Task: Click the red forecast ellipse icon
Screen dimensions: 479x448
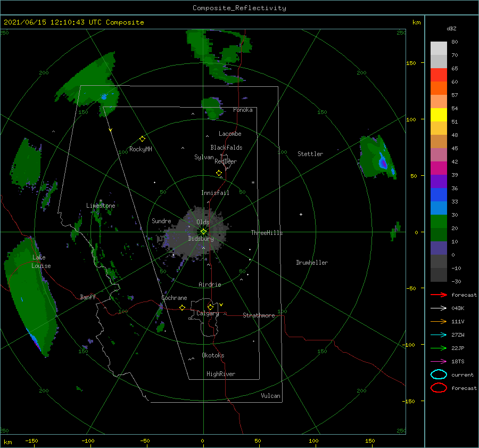Action: point(439,388)
